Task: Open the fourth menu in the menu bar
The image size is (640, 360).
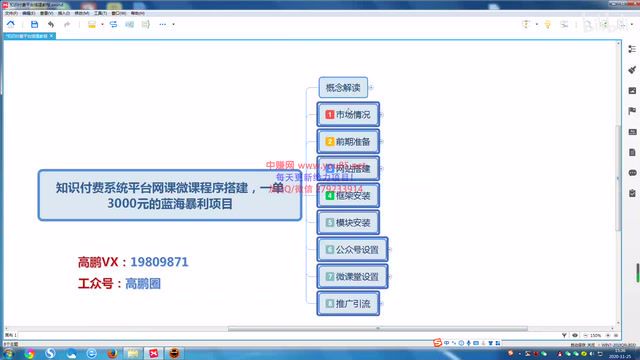Action: pyautogui.click(x=64, y=13)
